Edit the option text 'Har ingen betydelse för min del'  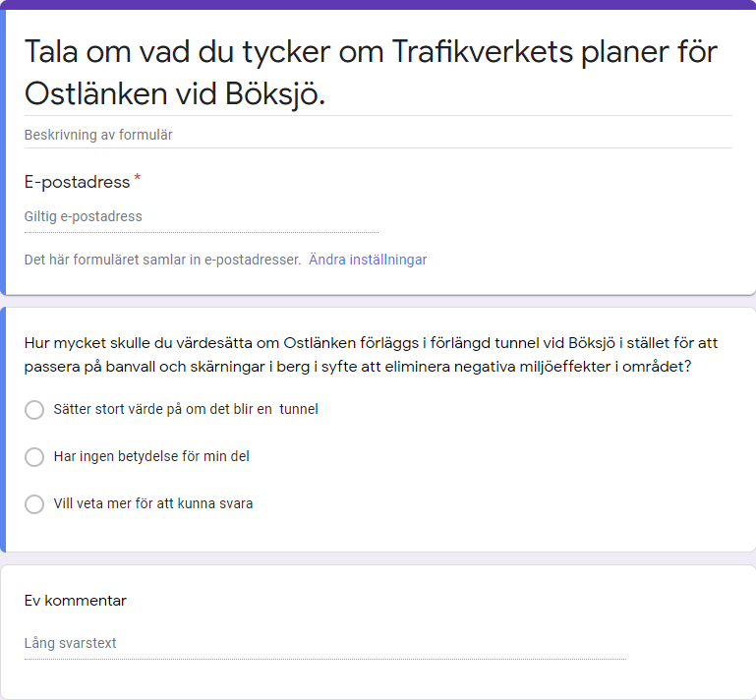151,456
